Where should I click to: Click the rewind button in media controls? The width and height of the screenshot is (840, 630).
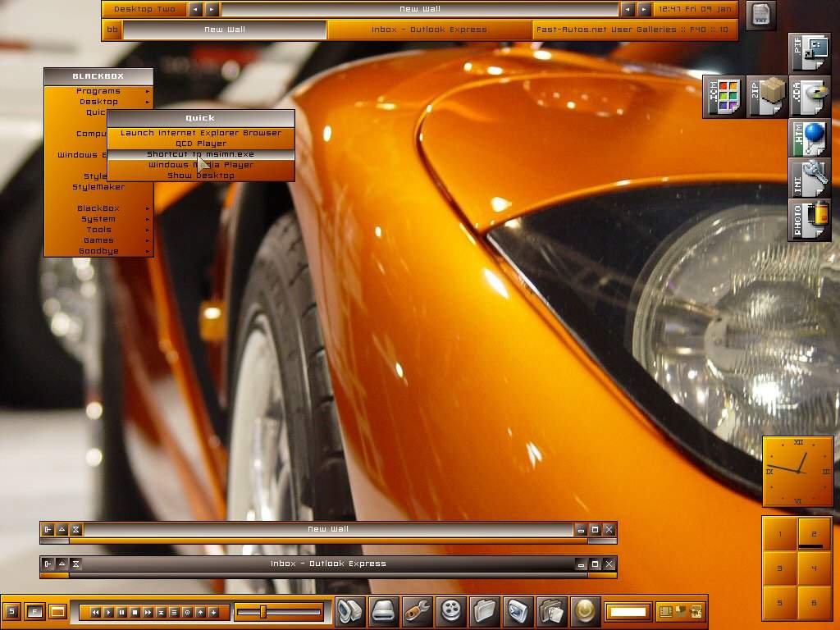95,612
